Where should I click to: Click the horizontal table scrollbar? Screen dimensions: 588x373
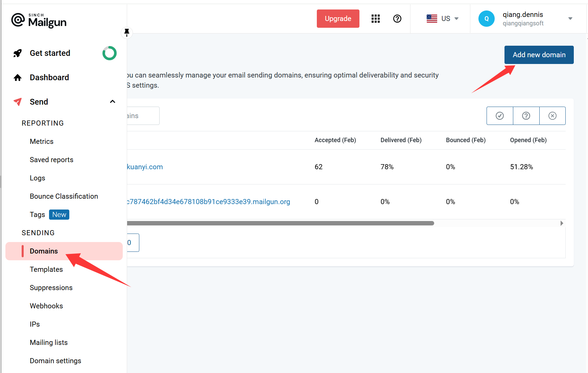click(x=280, y=223)
